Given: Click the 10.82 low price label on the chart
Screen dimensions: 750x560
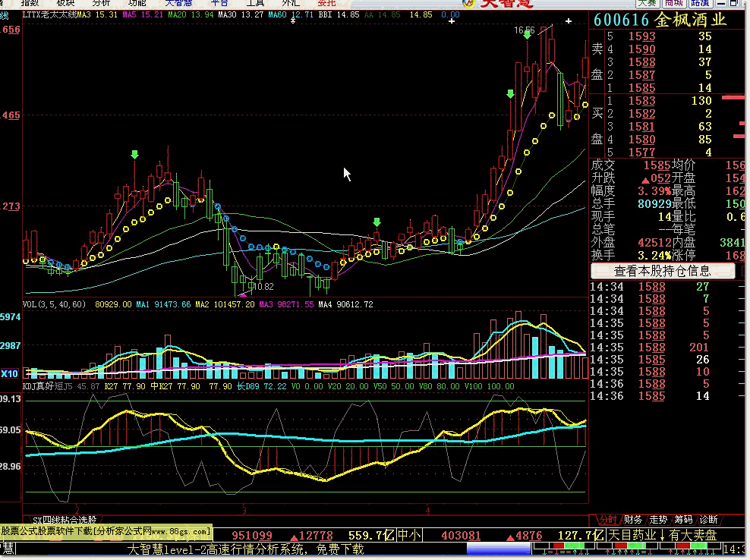Looking at the screenshot, I should 264,287.
